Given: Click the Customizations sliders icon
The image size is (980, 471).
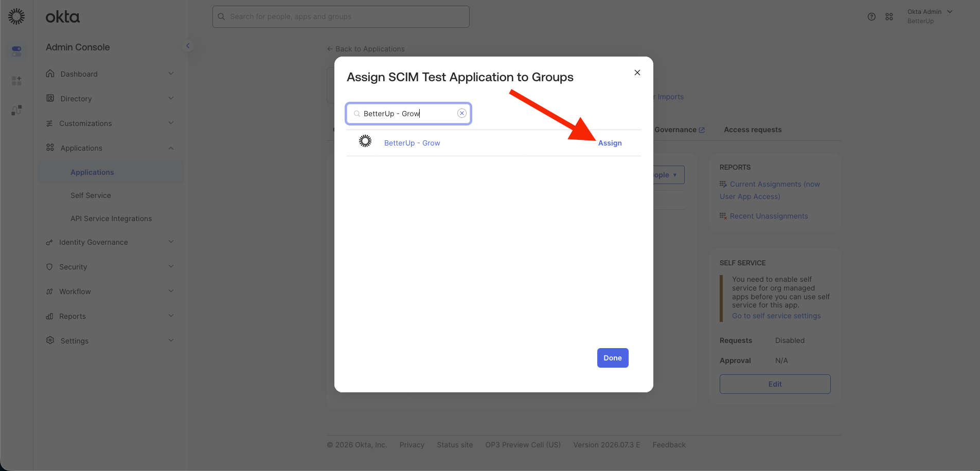Looking at the screenshot, I should [x=49, y=123].
